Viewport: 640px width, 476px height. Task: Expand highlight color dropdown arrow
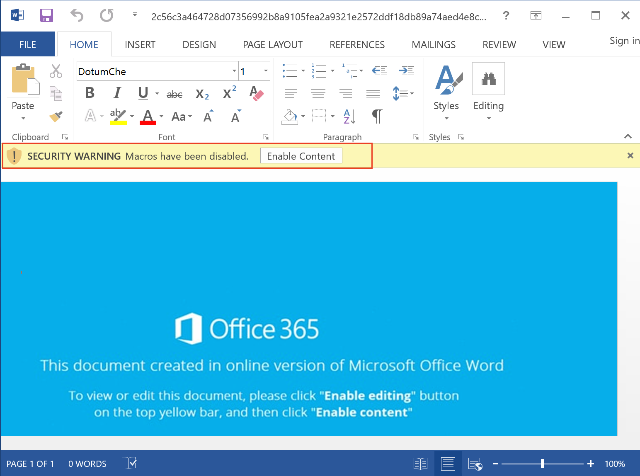pyautogui.click(x=132, y=117)
